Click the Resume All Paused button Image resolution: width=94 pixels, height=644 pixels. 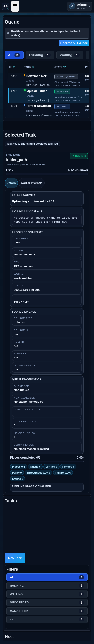[74, 43]
